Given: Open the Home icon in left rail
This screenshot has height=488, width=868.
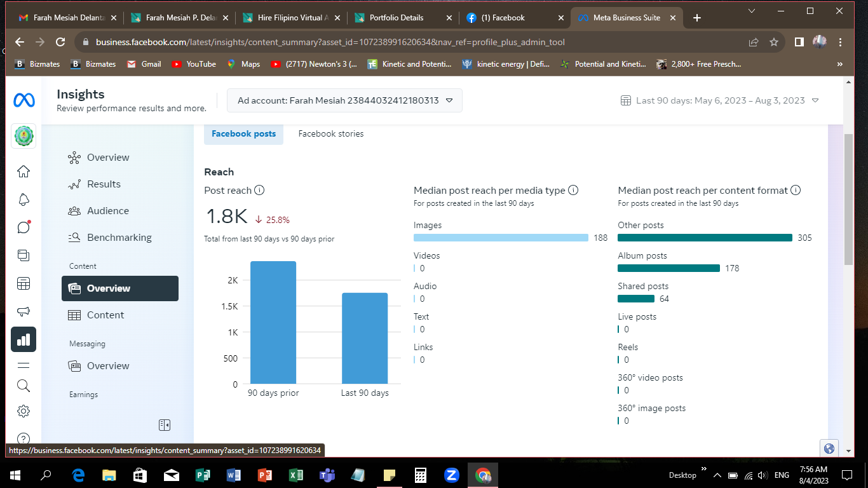Looking at the screenshot, I should [24, 172].
